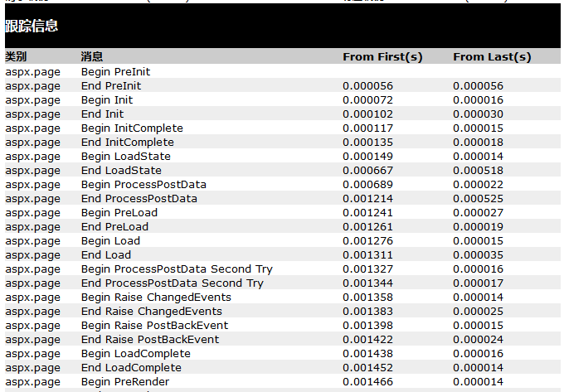Click the 消息 column header

(x=92, y=56)
